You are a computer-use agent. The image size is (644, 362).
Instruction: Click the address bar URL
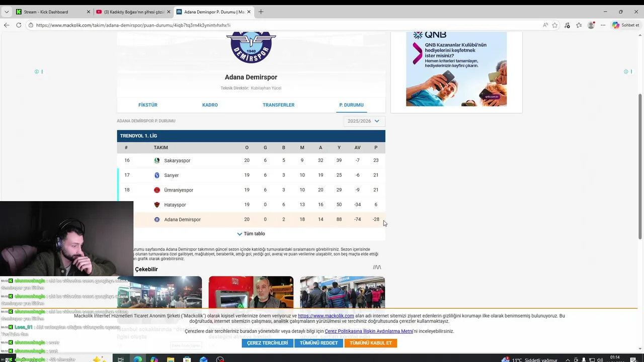point(133,25)
